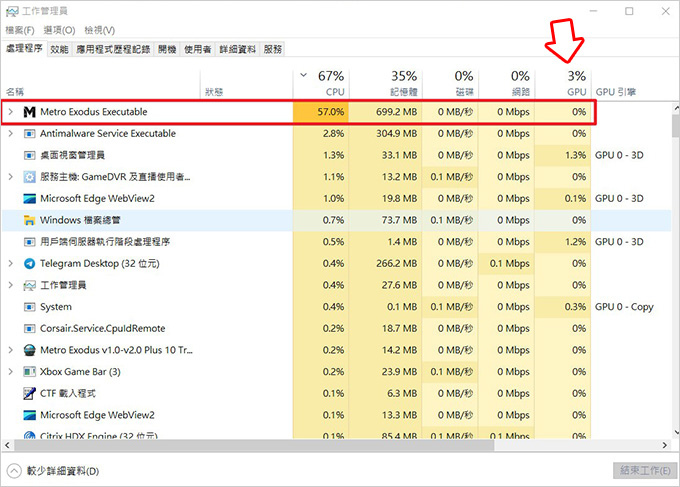The height and width of the screenshot is (487, 680).
Task: Click the vertical scrollbar down arrow
Action: coord(676,432)
